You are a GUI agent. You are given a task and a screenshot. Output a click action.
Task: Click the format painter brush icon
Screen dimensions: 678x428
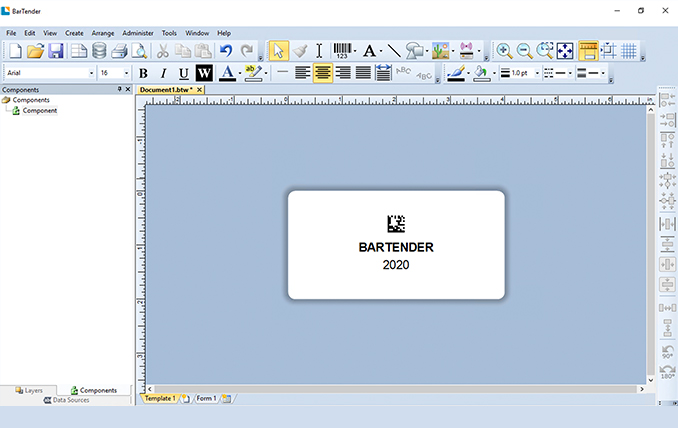(x=300, y=51)
